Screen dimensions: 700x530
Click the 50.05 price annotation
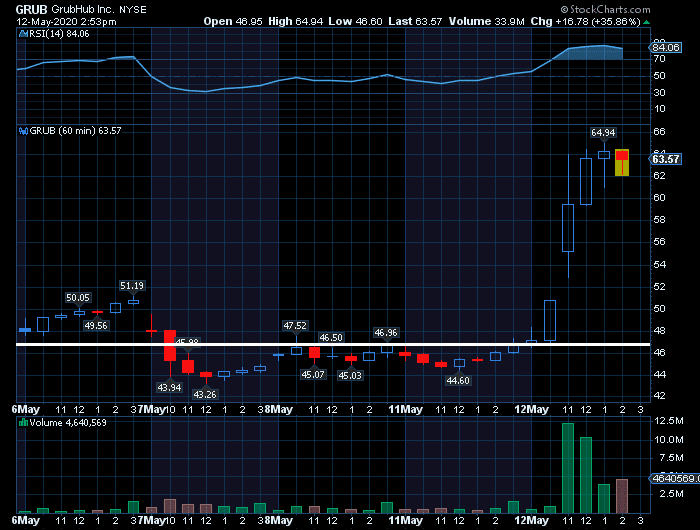click(78, 298)
